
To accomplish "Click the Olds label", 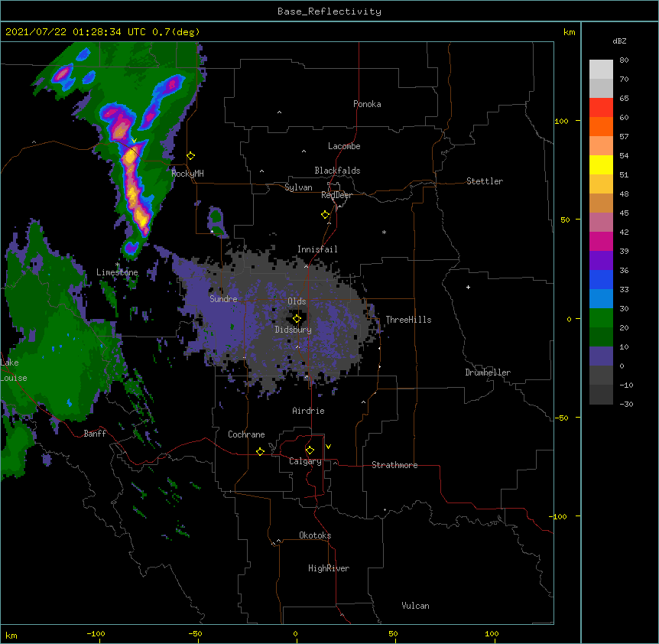I will pyautogui.click(x=297, y=301).
